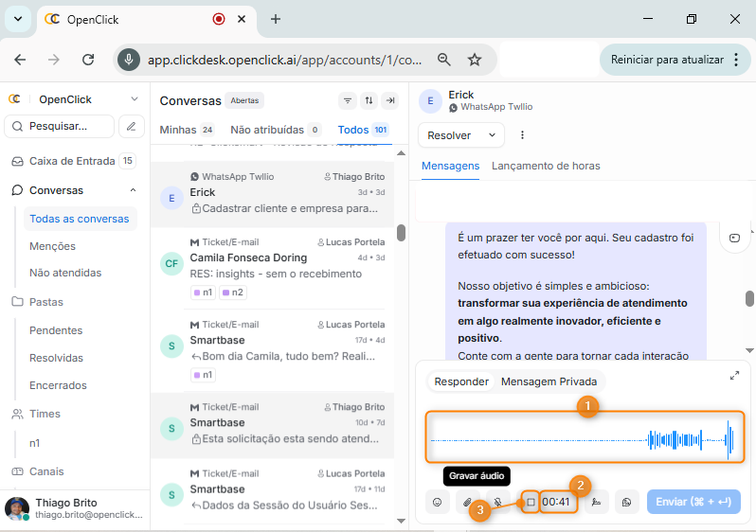756x532 pixels.
Task: Stop the audio recording
Action: 531,502
